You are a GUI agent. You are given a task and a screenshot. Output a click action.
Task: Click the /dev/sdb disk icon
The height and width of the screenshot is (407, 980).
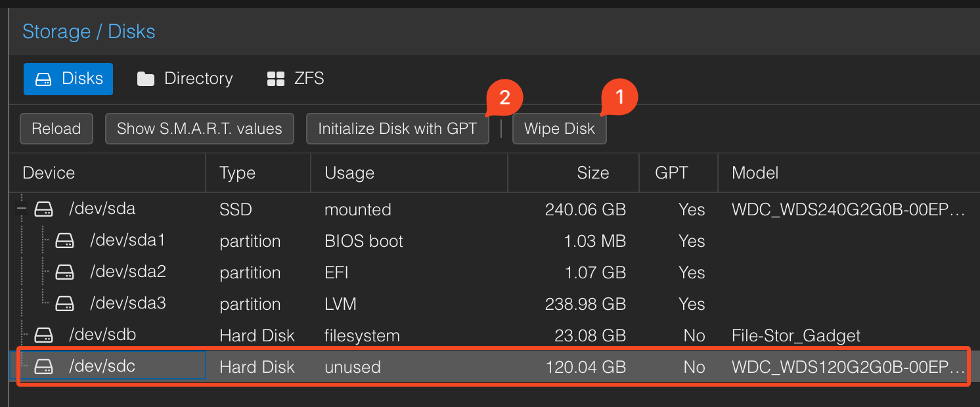point(44,335)
